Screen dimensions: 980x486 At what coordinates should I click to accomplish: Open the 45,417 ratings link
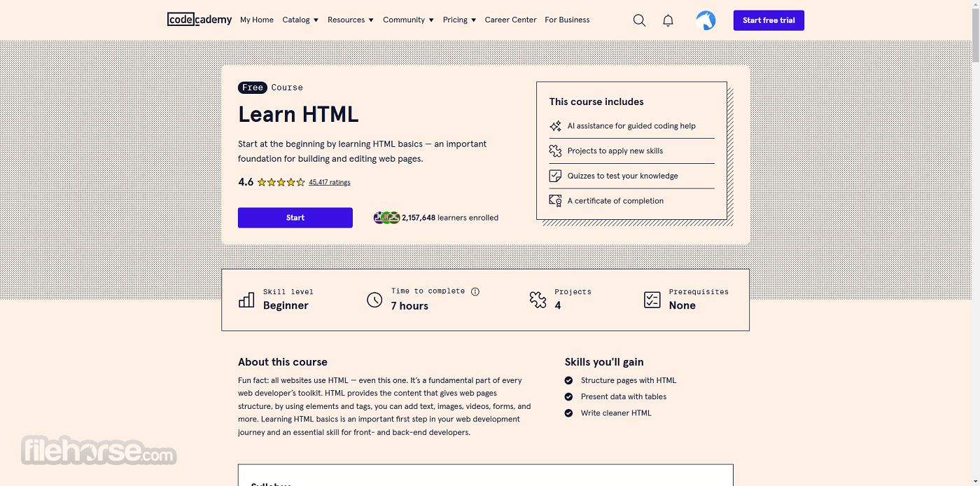tap(330, 182)
